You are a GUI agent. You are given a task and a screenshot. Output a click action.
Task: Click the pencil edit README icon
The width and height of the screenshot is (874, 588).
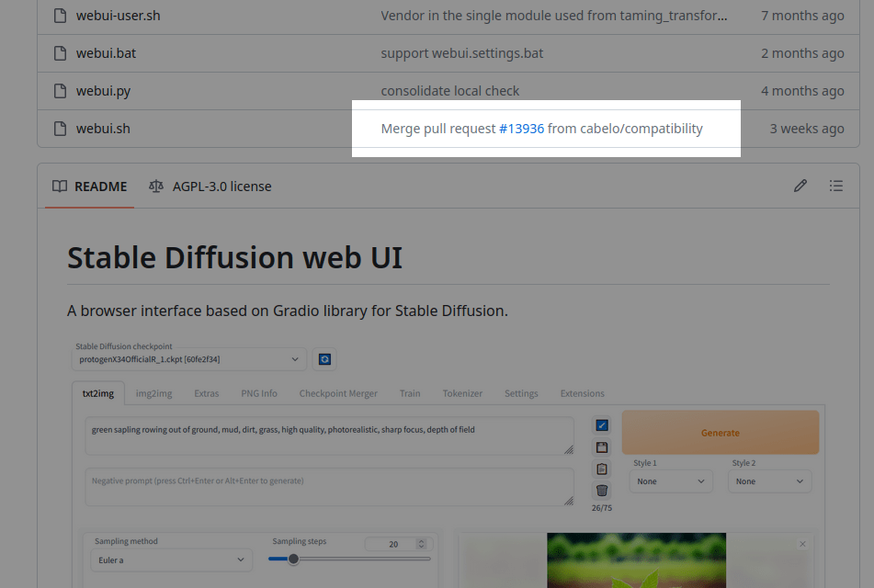tap(800, 186)
